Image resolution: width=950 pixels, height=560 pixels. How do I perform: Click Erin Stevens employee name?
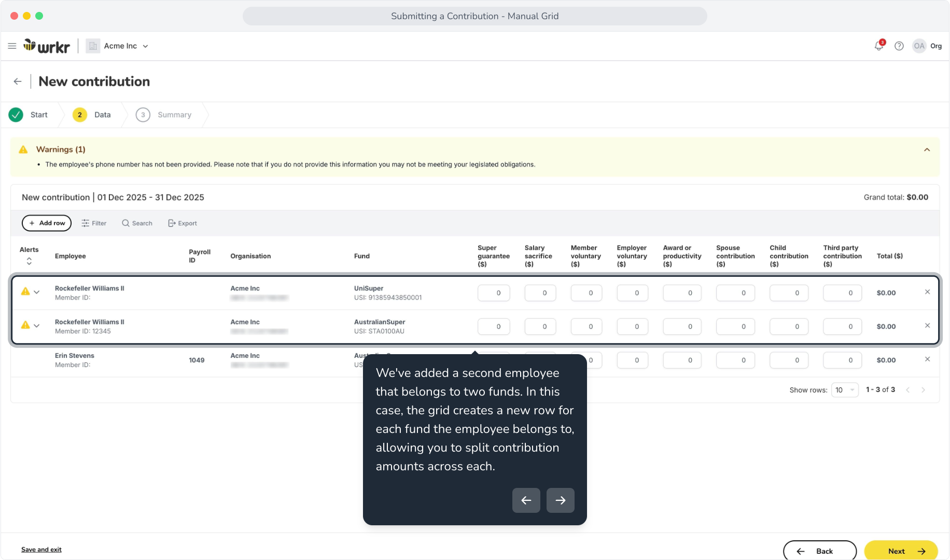click(75, 356)
